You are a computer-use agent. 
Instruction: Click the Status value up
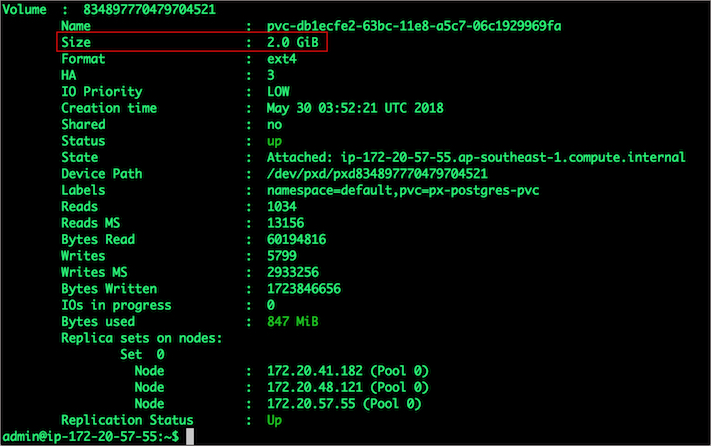275,141
